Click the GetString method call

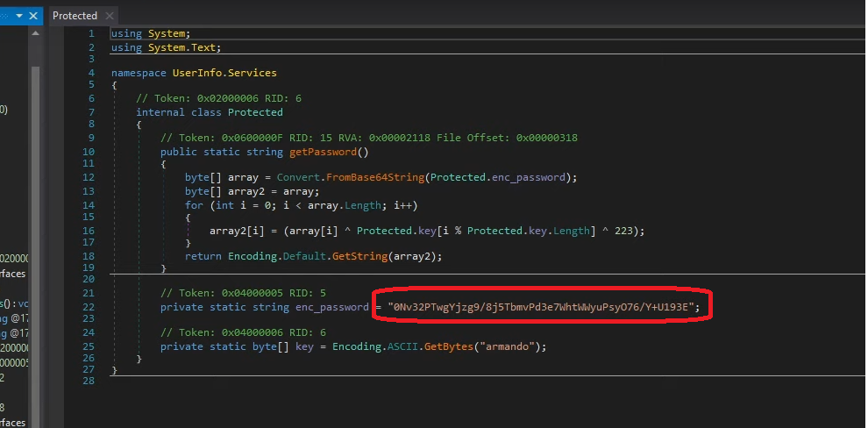[359, 256]
